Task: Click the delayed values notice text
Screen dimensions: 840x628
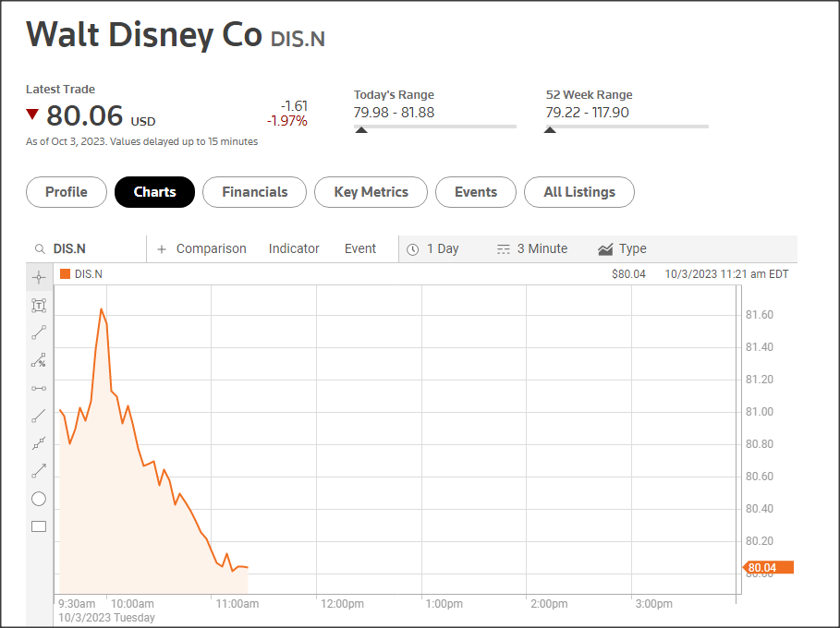Action: (142, 141)
